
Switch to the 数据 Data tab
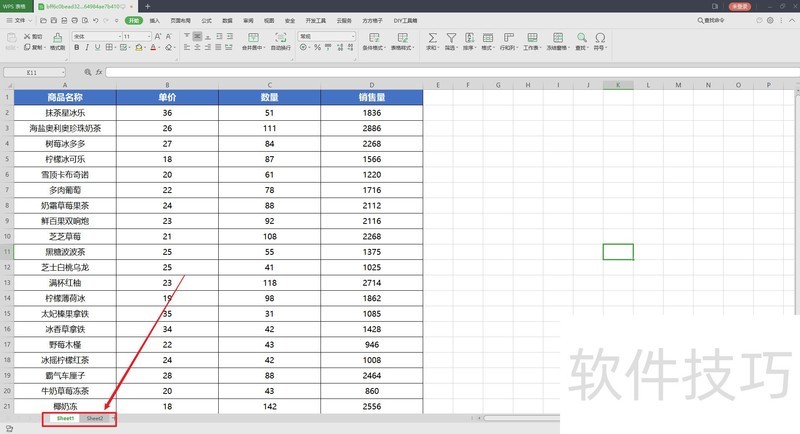228,20
